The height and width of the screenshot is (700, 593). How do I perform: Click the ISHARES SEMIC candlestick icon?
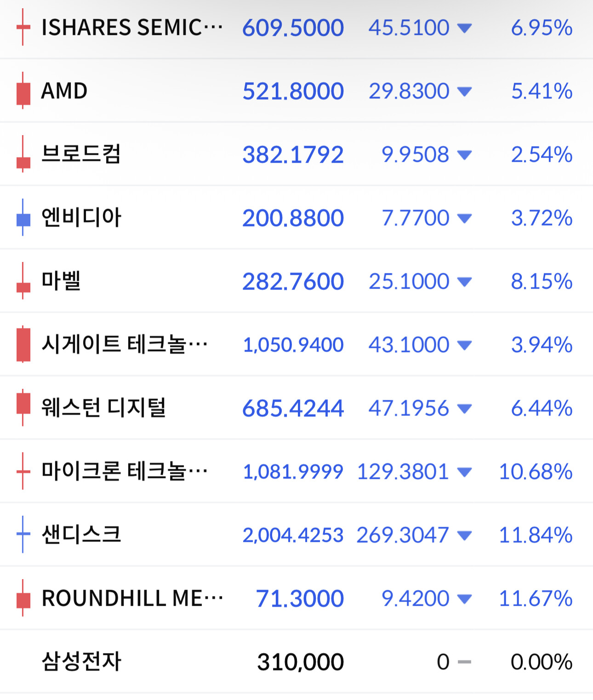(23, 27)
